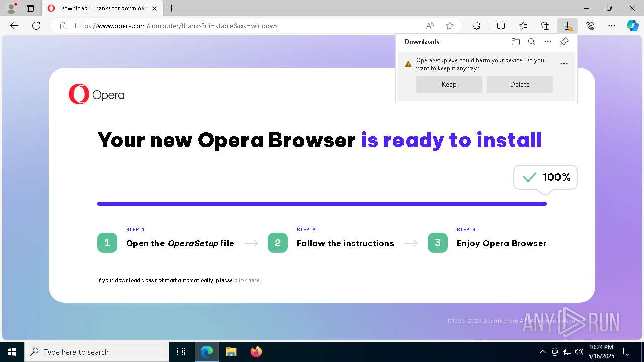Open the Extensions puzzle icon
Screen dimensions: 644x362
(x=476, y=26)
